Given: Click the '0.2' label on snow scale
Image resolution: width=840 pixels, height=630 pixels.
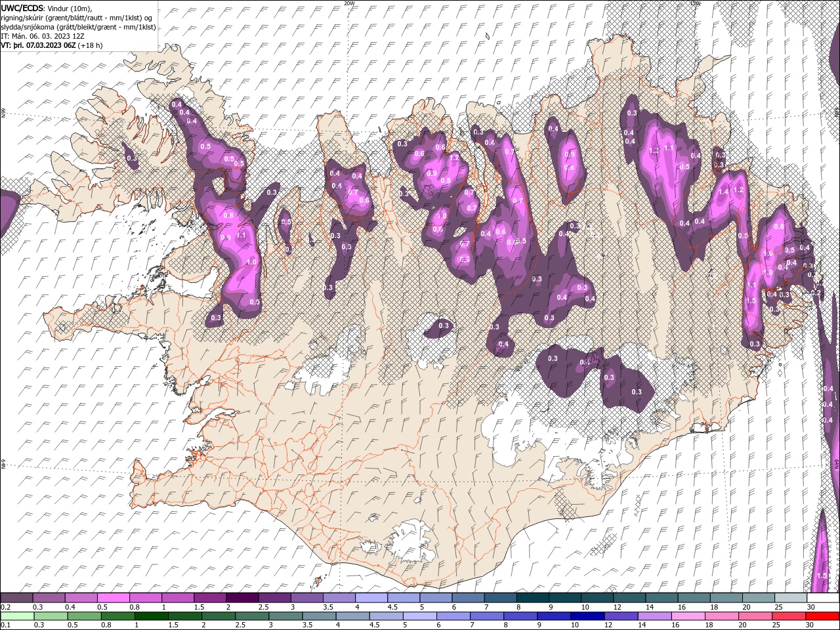Looking at the screenshot, I should (x=5, y=607).
